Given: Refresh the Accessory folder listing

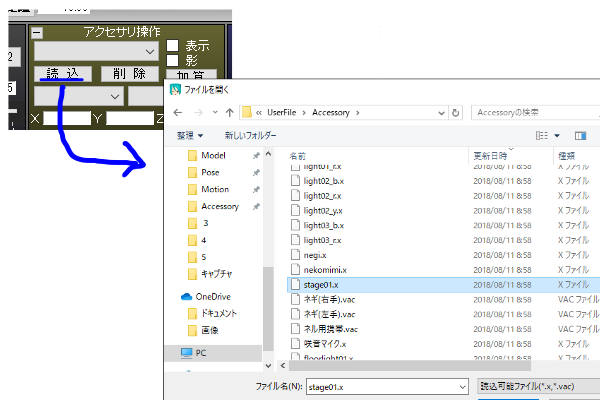Looking at the screenshot, I should [455, 113].
